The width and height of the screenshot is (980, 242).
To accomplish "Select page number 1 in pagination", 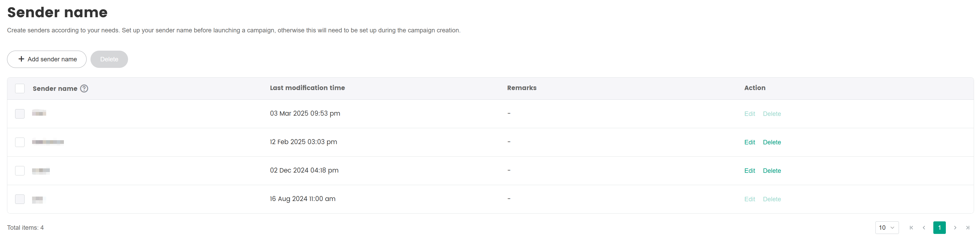I will tap(939, 228).
